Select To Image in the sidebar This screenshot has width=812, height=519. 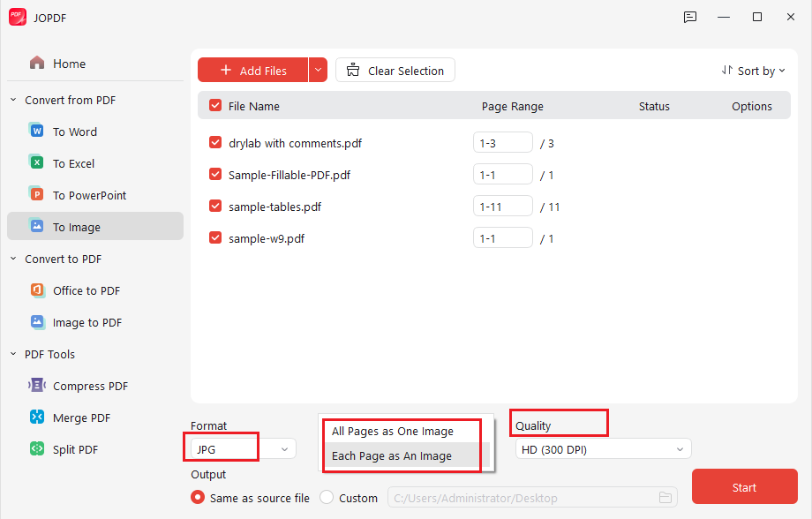click(x=95, y=226)
